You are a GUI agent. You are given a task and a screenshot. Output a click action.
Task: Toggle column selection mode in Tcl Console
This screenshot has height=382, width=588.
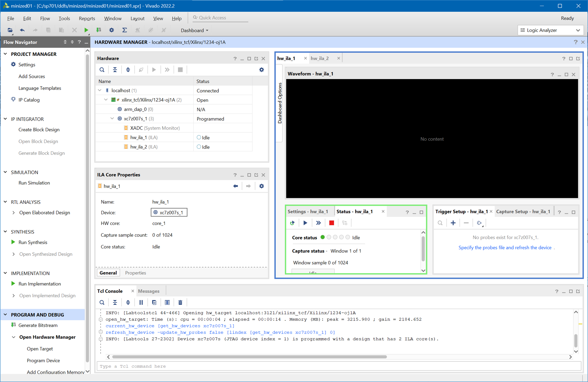[167, 303]
